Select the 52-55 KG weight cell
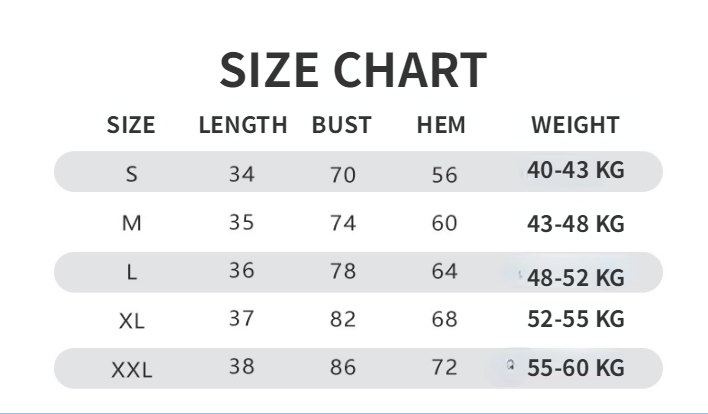 tap(575, 319)
